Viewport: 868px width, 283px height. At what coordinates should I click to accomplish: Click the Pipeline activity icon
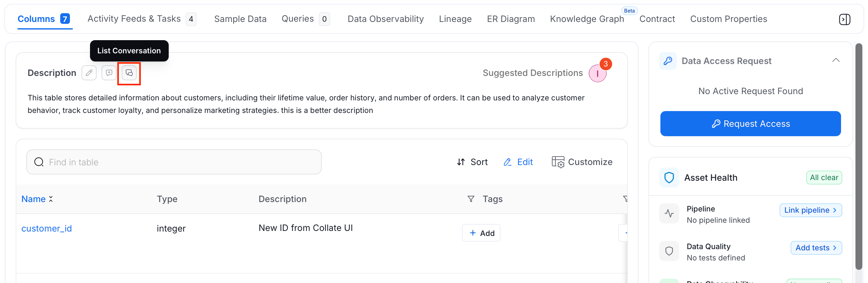tap(669, 214)
